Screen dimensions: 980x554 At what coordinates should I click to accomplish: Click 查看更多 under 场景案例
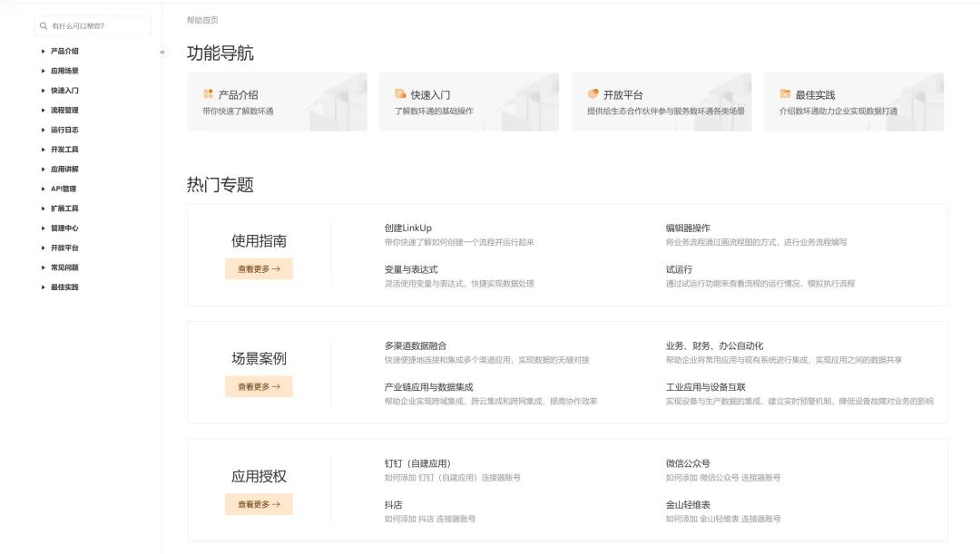259,386
